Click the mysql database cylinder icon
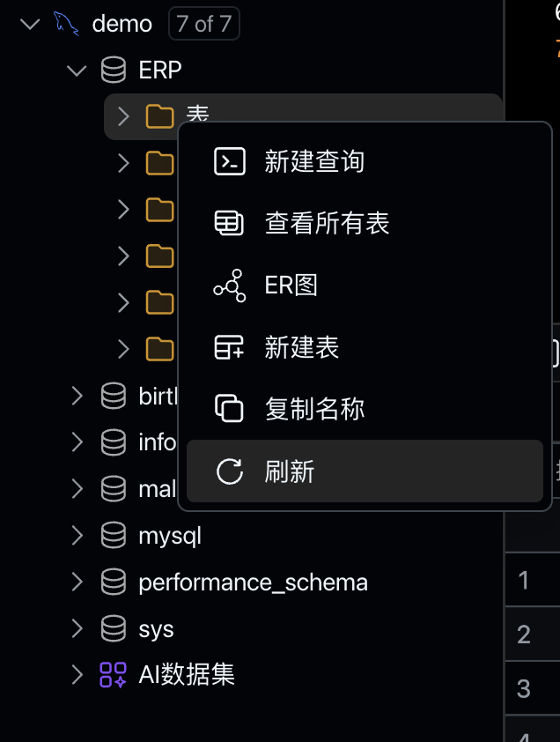This screenshot has height=742, width=560. pos(113,534)
